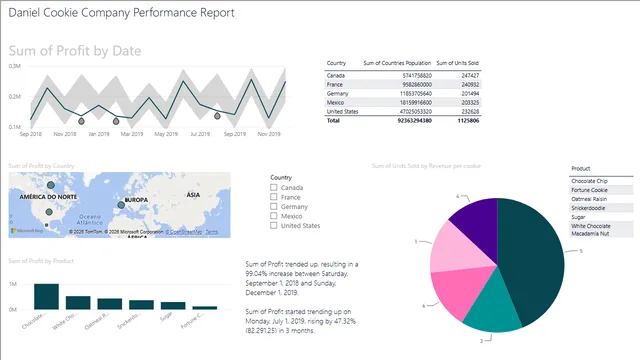The image size is (640, 360).
Task: Open the OpenStreetMap link on the map
Action: [184, 232]
